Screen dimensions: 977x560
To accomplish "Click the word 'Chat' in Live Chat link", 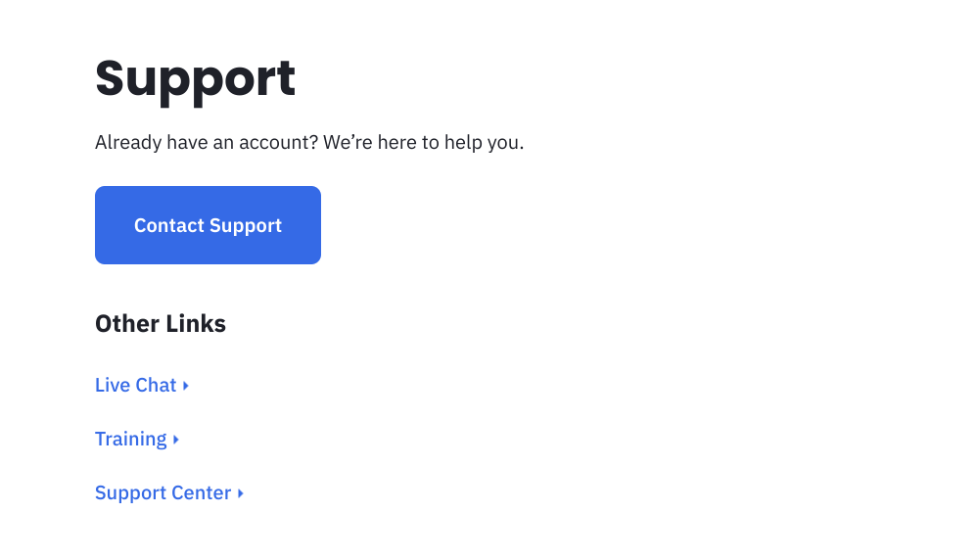I will pyautogui.click(x=157, y=385).
